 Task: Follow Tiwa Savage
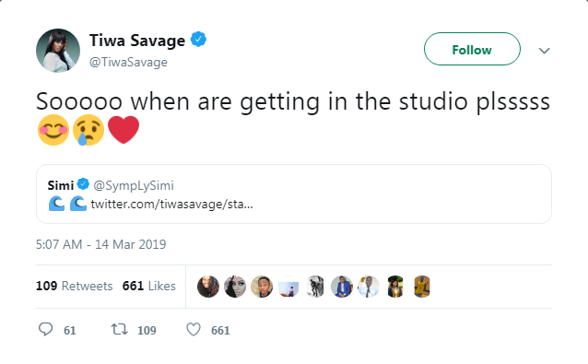472,49
